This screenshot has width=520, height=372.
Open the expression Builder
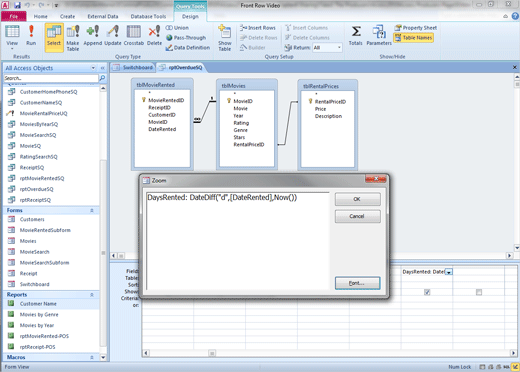coord(253,48)
